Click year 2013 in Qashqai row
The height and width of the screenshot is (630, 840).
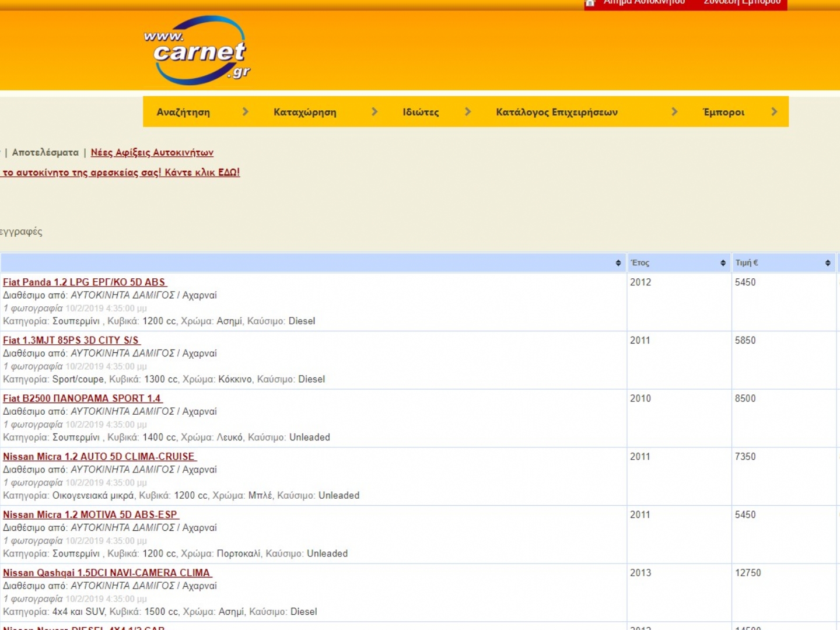(x=640, y=573)
